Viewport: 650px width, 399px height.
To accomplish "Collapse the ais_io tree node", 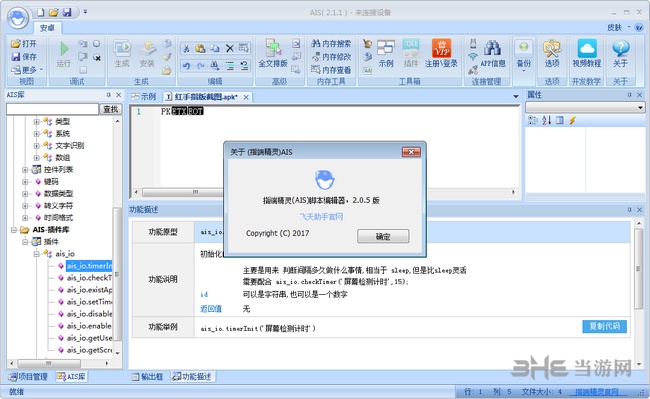I will 36,254.
